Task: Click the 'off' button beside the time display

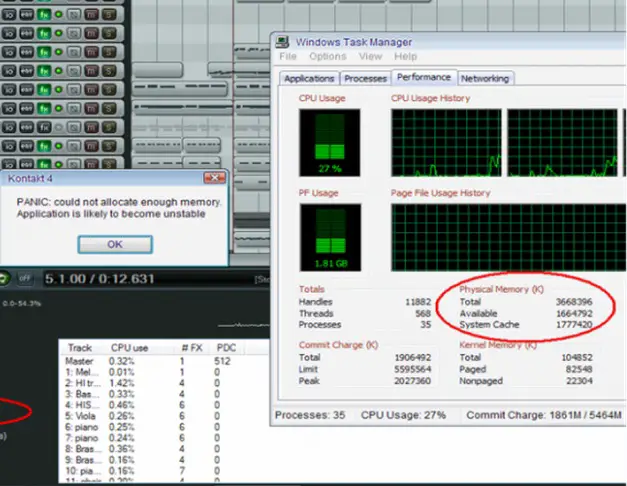Action: (x=25, y=278)
